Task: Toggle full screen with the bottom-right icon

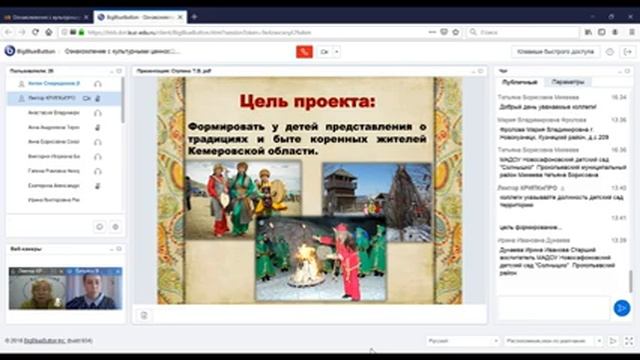Action: pyautogui.click(x=629, y=340)
